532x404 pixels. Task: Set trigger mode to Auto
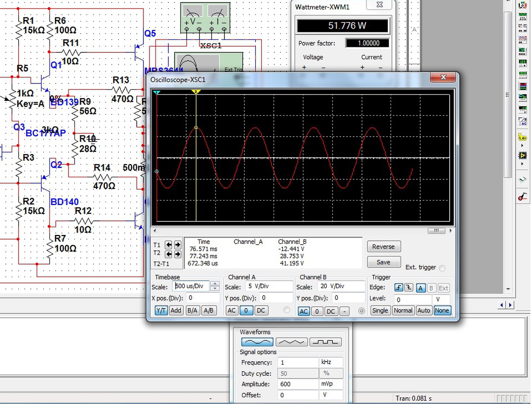click(424, 311)
